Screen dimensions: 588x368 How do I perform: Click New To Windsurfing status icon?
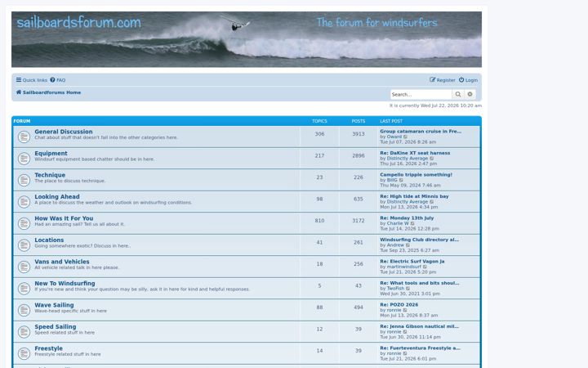(24, 289)
